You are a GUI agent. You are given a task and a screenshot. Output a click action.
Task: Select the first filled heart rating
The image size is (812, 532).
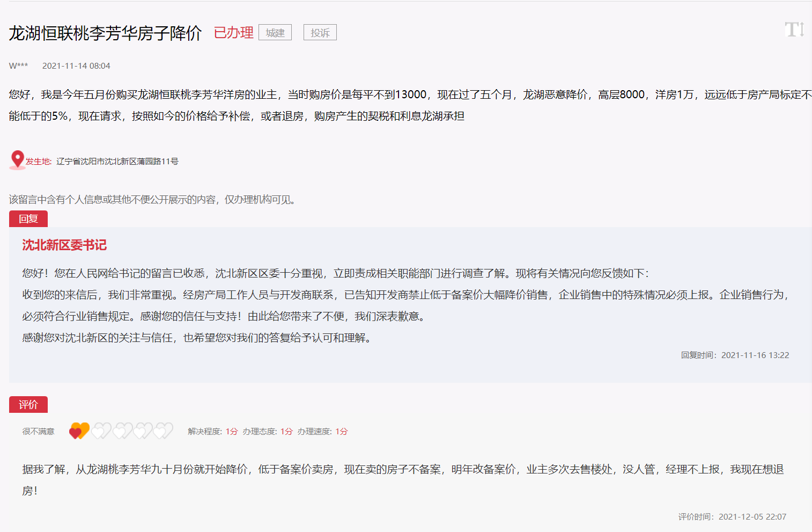tap(79, 431)
